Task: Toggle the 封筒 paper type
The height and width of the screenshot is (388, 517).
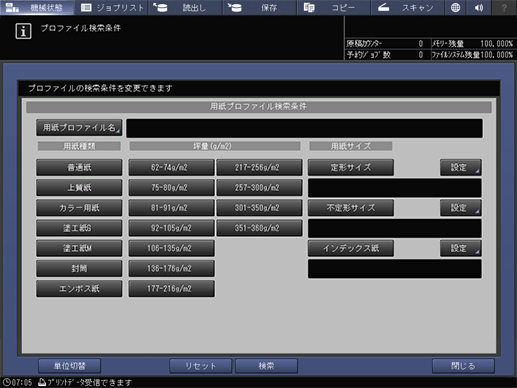Action: pyautogui.click(x=79, y=269)
